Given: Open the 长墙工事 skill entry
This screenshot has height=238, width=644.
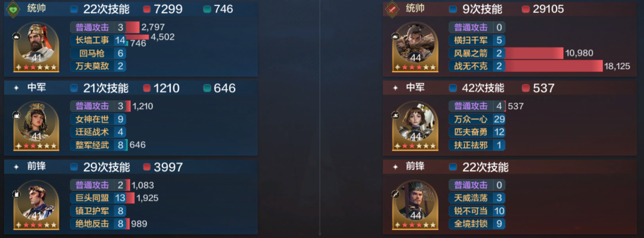Looking at the screenshot, I should pyautogui.click(x=98, y=40).
